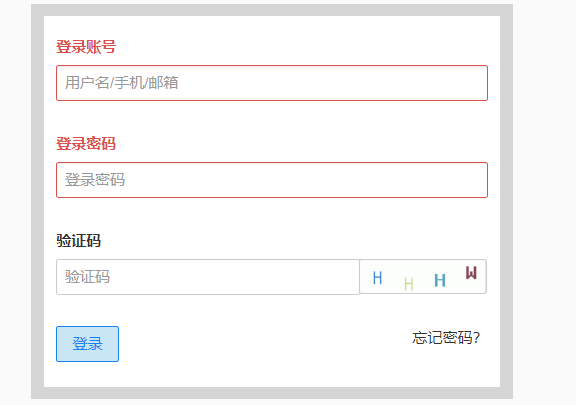Click the blank page background outside the form
576x405 pixels.
544,202
